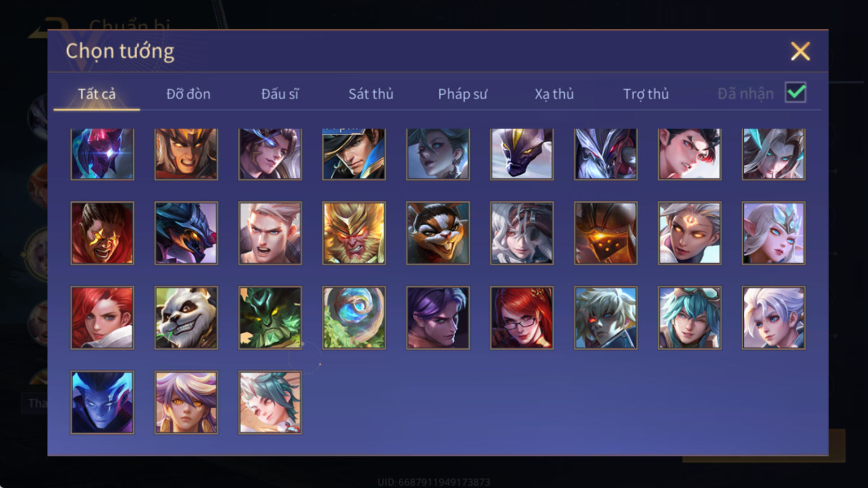Show the Sát thủ hero category
The width and height of the screenshot is (868, 488).
[371, 94]
